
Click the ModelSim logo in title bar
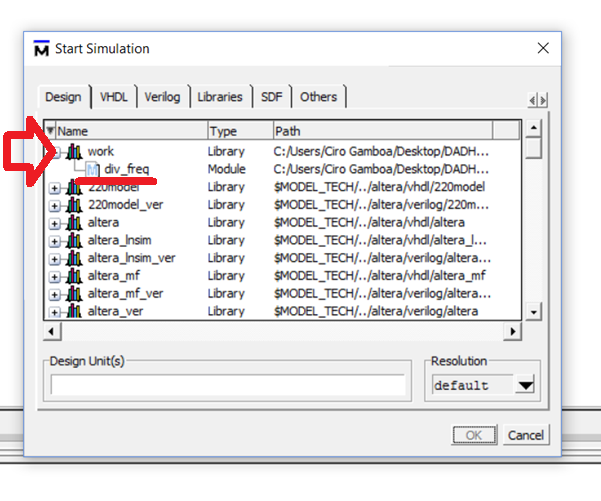(x=41, y=48)
